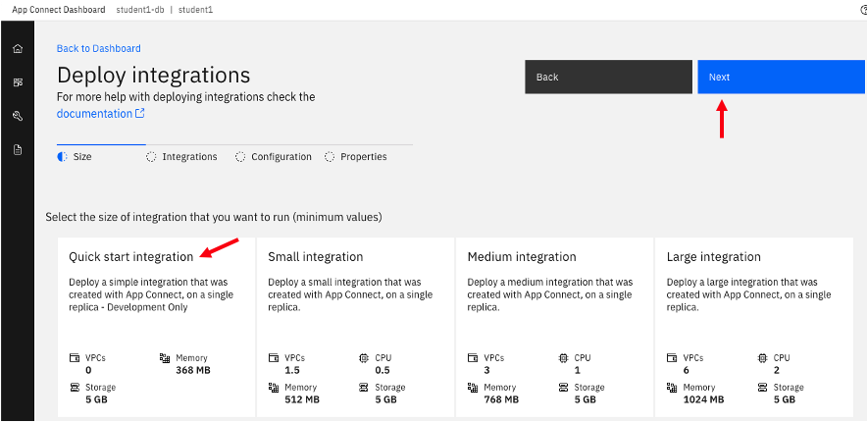Click VPCs icon in Quick start card
This screenshot has width=868, height=423.
75,358
